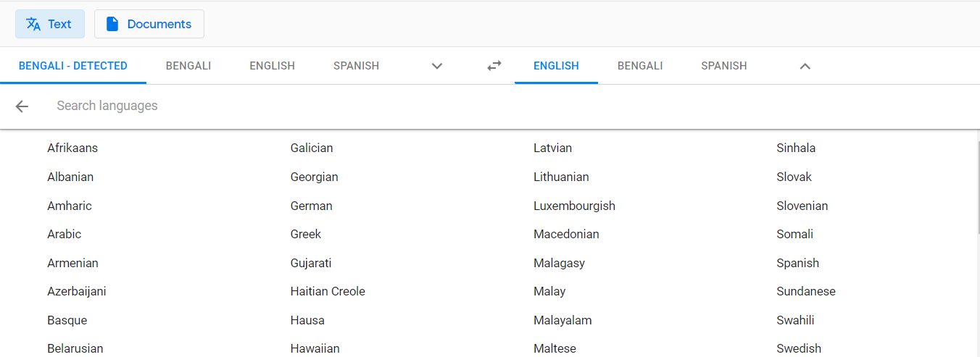Switch to Text translation mode
This screenshot has width=980, height=357.
point(50,24)
